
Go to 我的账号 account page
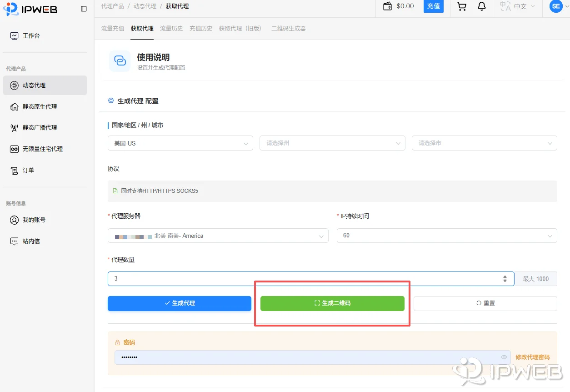pos(45,220)
